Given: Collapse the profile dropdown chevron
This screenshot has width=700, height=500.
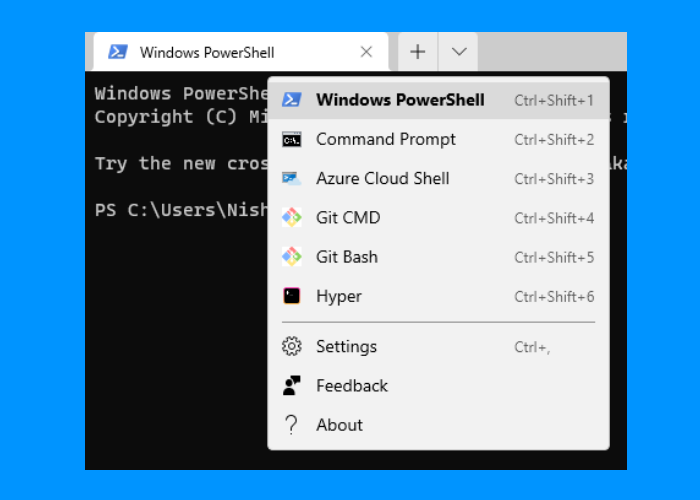Looking at the screenshot, I should click(458, 52).
